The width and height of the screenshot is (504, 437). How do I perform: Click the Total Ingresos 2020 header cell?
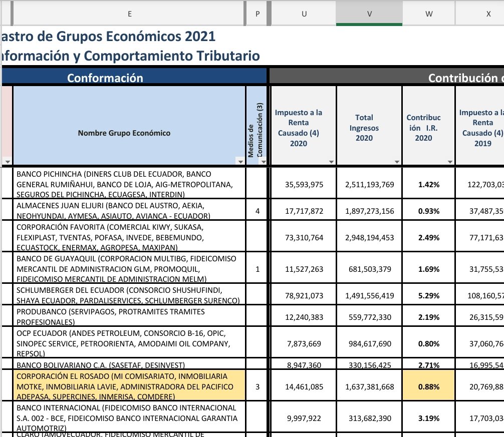pyautogui.click(x=369, y=126)
